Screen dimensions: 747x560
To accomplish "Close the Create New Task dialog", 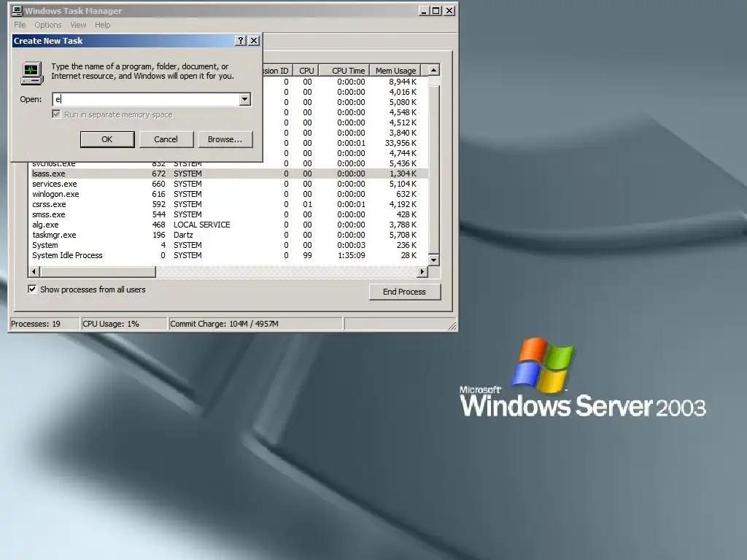I will click(x=255, y=41).
